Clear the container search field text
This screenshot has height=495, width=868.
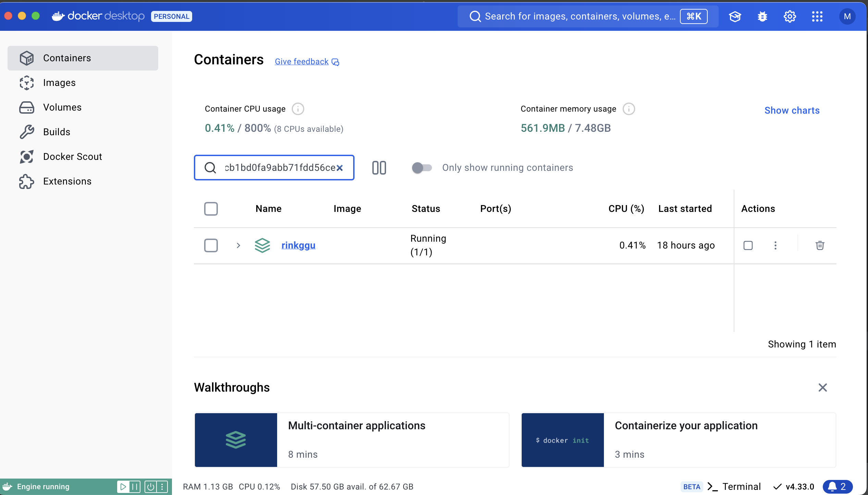click(x=339, y=168)
